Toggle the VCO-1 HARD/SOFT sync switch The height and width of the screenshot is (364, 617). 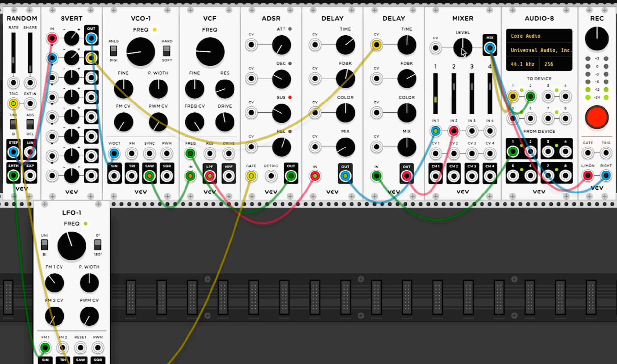(167, 51)
